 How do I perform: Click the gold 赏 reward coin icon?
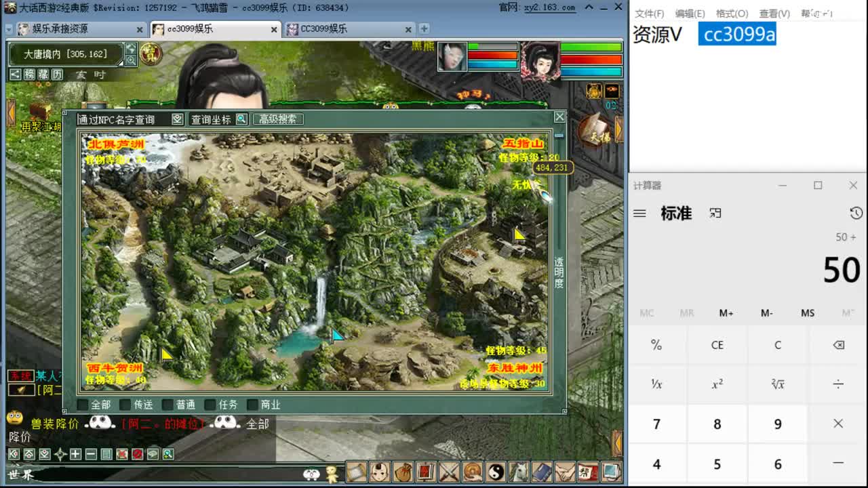(150, 53)
